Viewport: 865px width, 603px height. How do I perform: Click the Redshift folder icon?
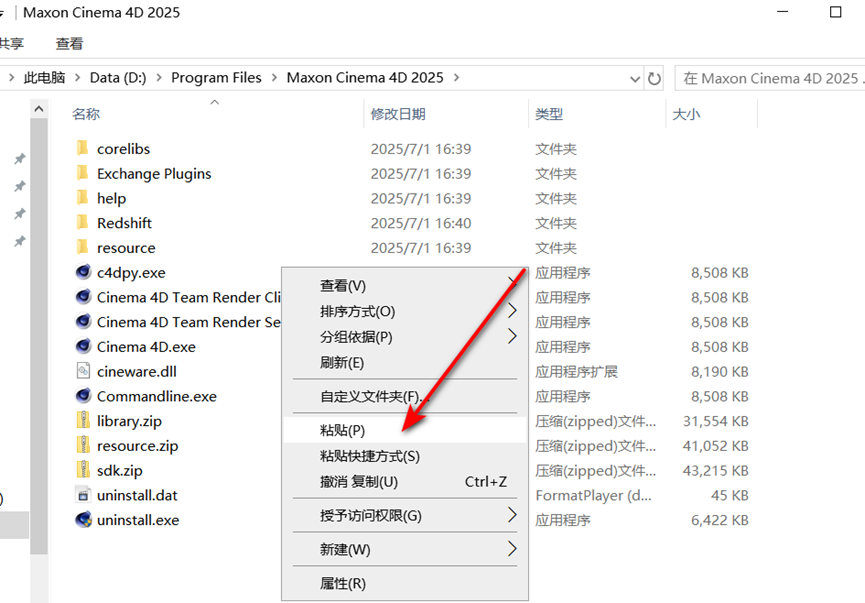click(x=82, y=222)
